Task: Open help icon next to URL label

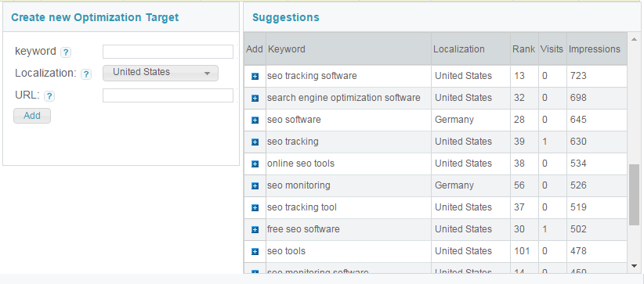Action: point(49,96)
